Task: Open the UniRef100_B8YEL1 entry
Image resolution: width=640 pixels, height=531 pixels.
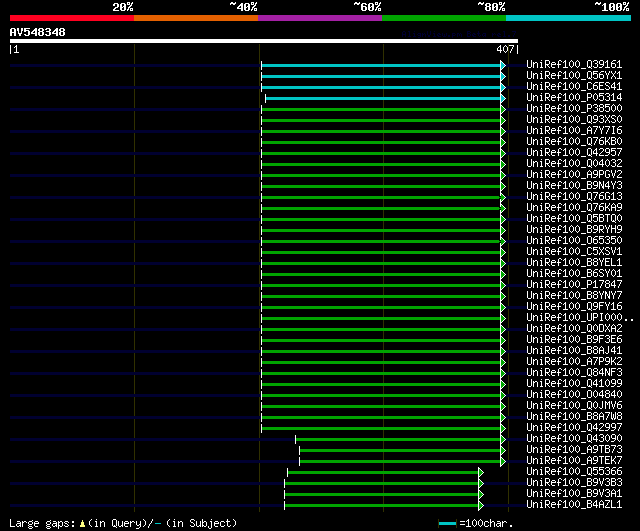Action: 574,263
